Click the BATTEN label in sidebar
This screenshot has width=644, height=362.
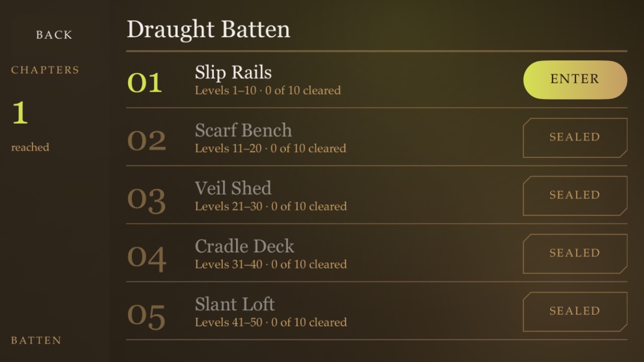[36, 341]
